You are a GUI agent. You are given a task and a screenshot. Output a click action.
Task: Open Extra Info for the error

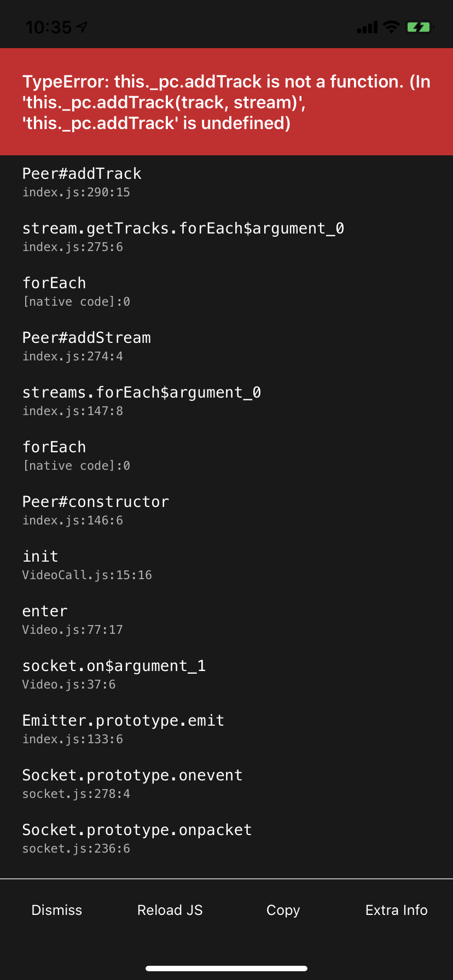point(396,909)
